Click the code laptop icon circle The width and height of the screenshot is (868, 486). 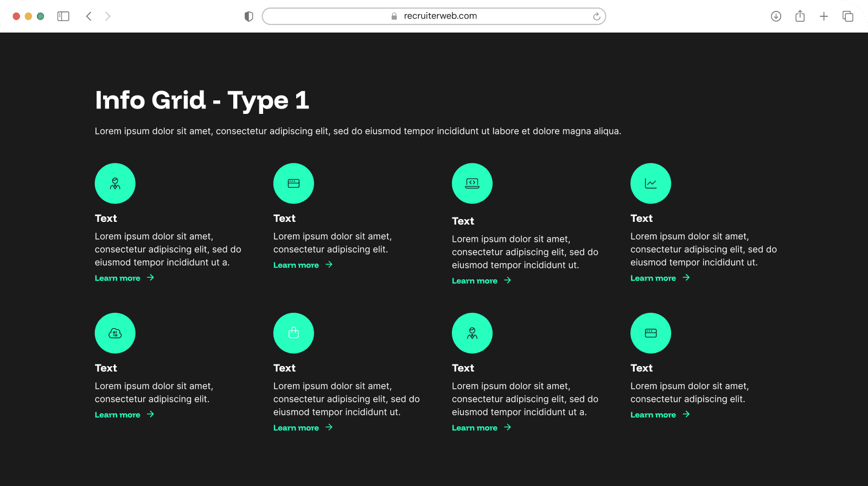point(472,183)
